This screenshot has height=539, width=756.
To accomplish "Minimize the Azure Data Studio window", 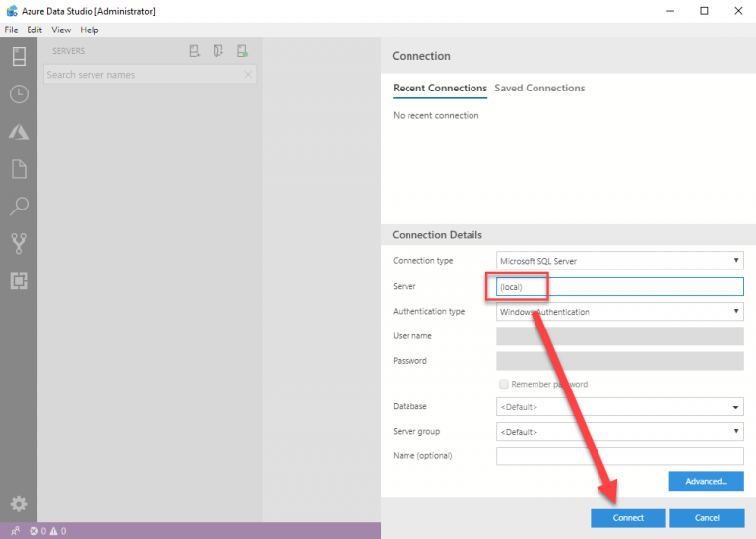I will (670, 11).
